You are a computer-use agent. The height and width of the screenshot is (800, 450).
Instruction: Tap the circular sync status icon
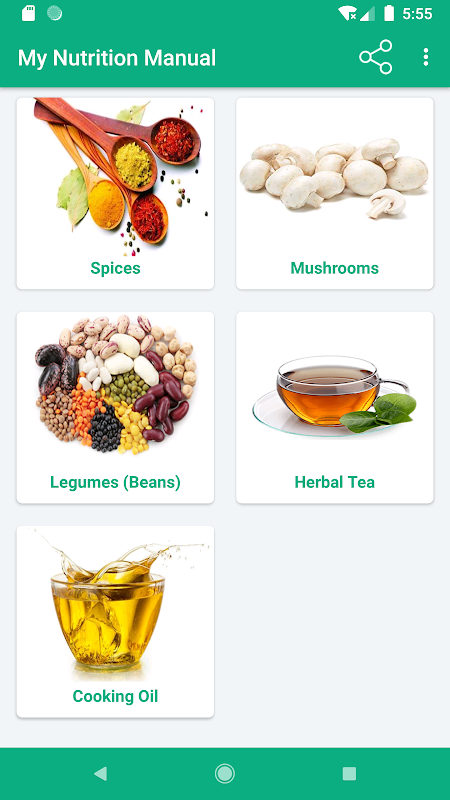click(x=55, y=13)
